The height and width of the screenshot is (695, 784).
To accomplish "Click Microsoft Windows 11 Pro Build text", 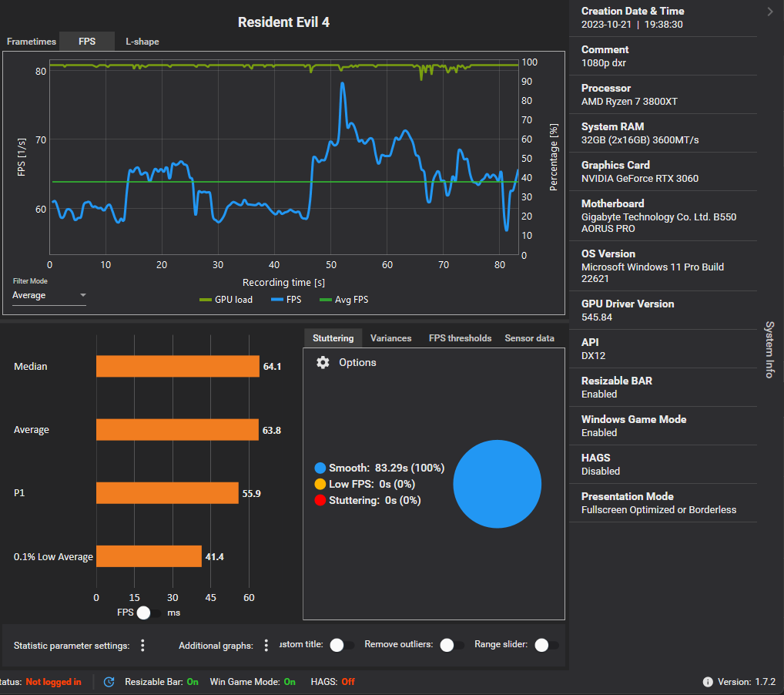I will (x=652, y=273).
